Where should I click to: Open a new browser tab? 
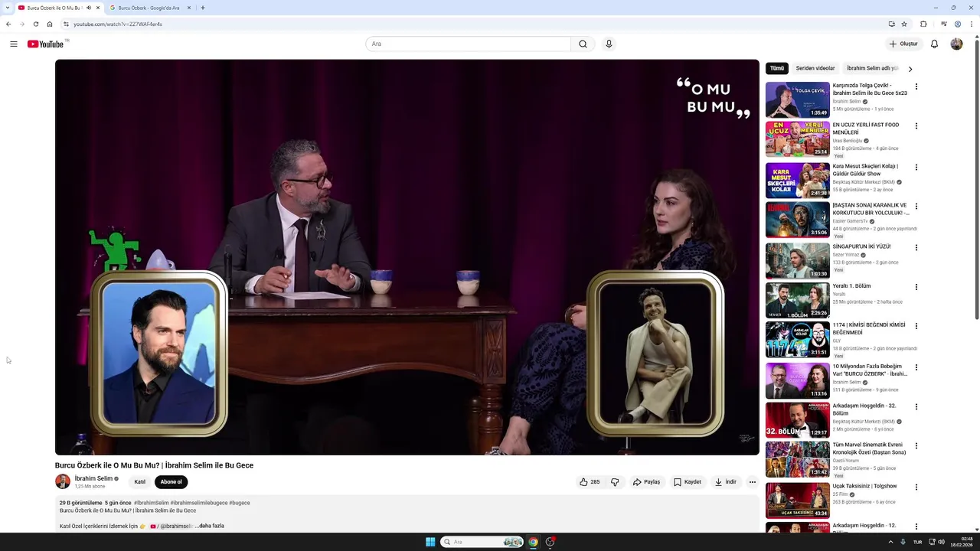(x=203, y=8)
